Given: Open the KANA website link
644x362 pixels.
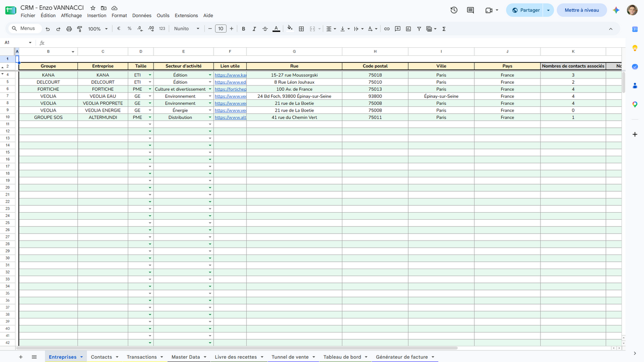Looking at the screenshot, I should [x=230, y=75].
